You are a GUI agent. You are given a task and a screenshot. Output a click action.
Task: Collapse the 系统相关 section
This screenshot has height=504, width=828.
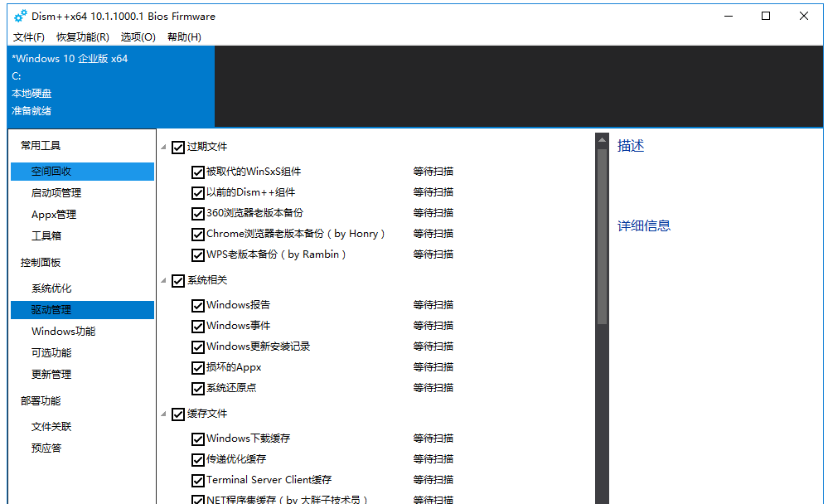pos(162,280)
